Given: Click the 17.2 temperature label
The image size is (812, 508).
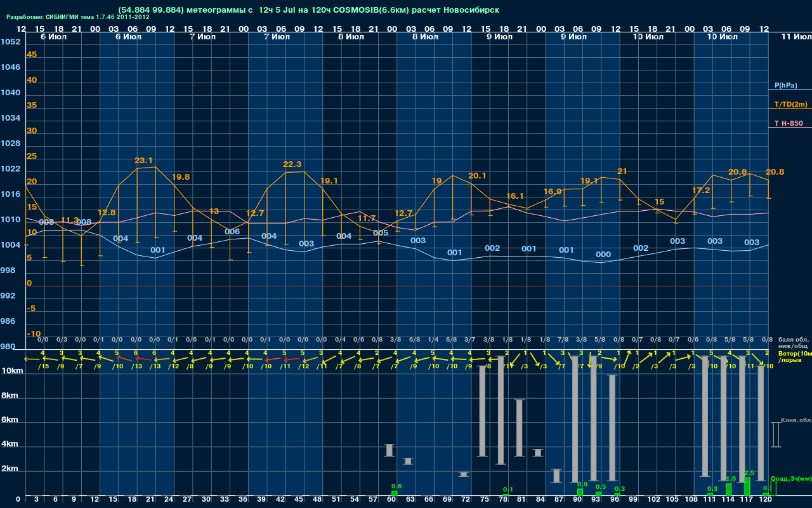Looking at the screenshot, I should (x=701, y=190).
